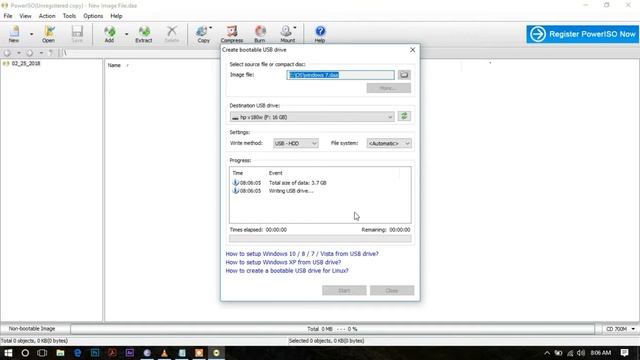Expand the arrow beside the New button

point(31,34)
